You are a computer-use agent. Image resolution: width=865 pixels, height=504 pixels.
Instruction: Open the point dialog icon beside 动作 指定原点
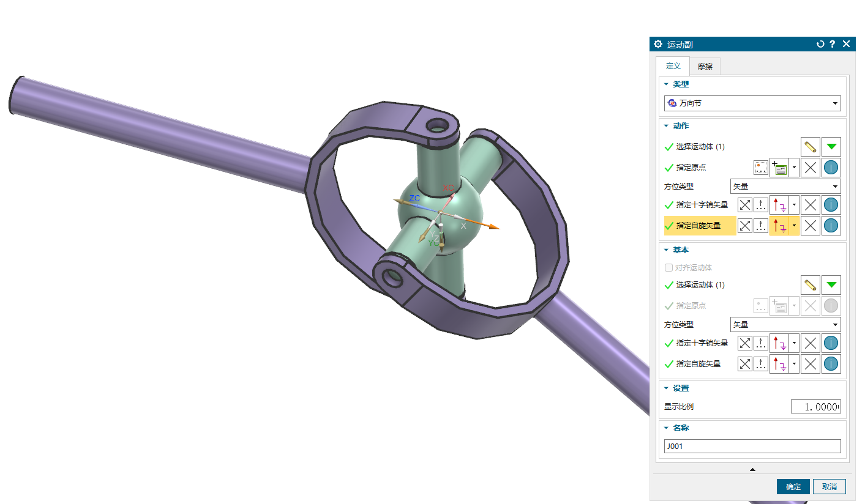tap(761, 168)
